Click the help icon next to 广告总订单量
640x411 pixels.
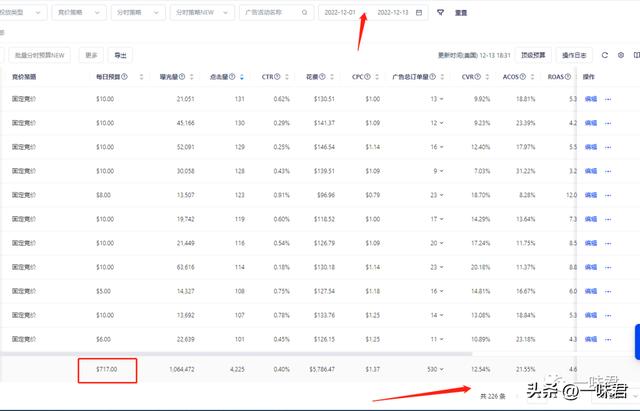[x=433, y=77]
